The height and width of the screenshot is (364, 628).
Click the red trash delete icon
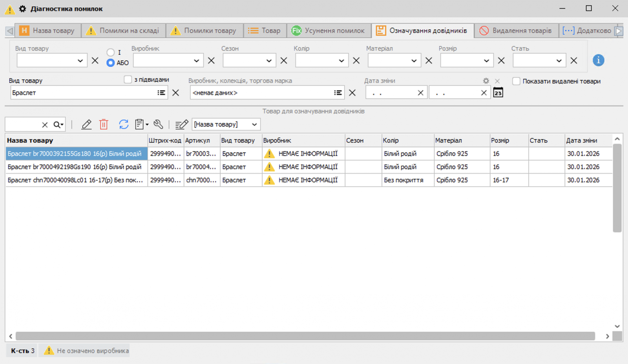pos(104,124)
